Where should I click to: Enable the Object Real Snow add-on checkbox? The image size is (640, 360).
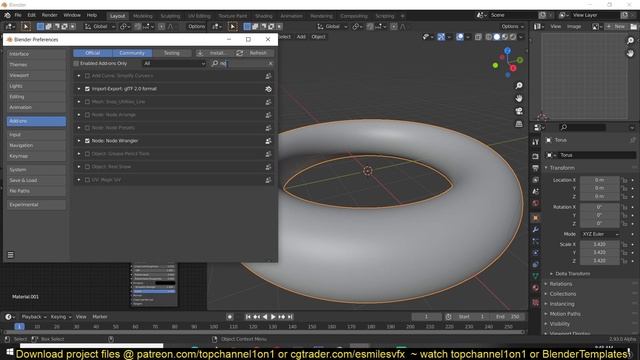[87, 167]
